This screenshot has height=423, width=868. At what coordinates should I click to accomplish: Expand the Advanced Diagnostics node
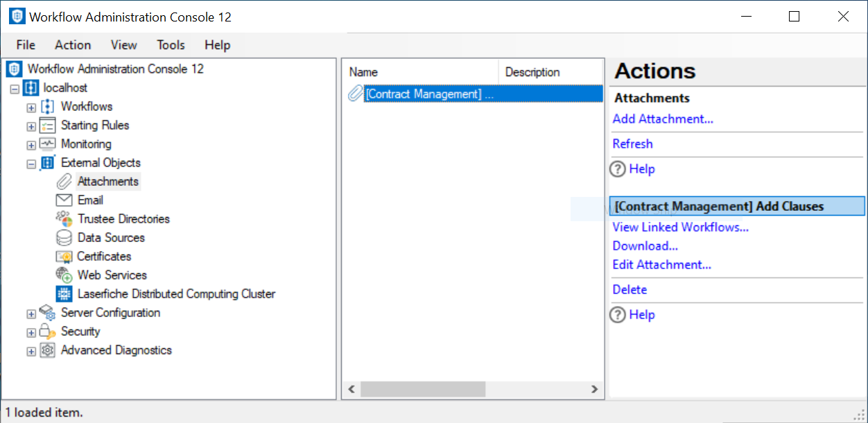point(31,351)
